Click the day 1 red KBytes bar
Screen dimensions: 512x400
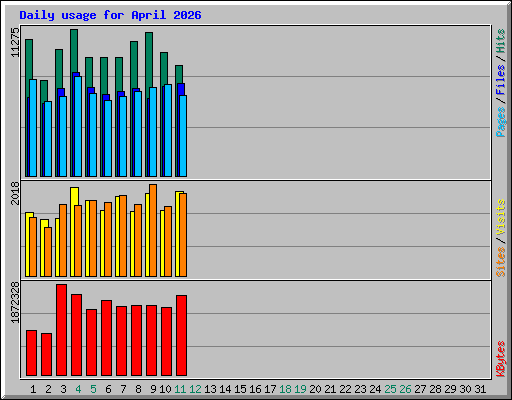click(x=31, y=353)
